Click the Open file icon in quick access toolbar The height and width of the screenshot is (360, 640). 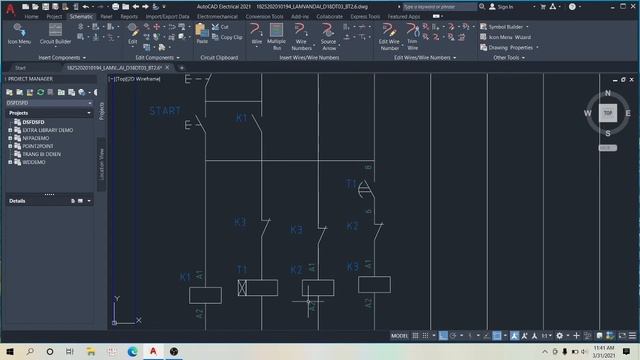[x=35, y=7]
